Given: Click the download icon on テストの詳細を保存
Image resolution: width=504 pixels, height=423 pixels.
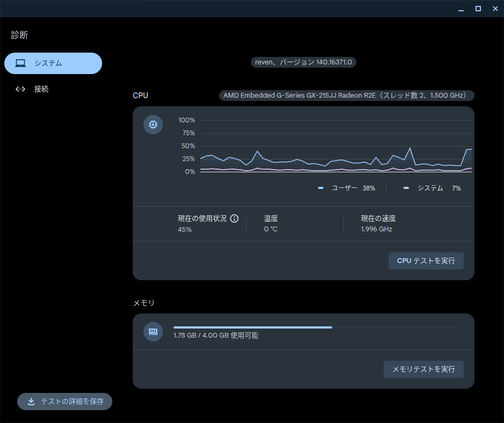Looking at the screenshot, I should click(x=31, y=402).
